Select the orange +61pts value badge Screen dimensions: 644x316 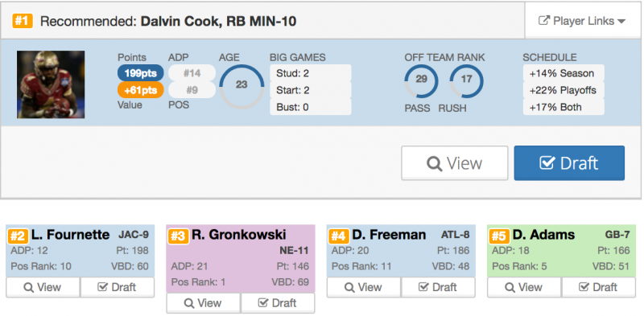click(x=140, y=90)
